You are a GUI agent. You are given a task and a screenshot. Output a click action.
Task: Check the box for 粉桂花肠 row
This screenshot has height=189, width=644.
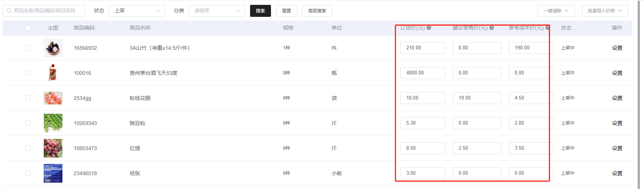pyautogui.click(x=28, y=98)
